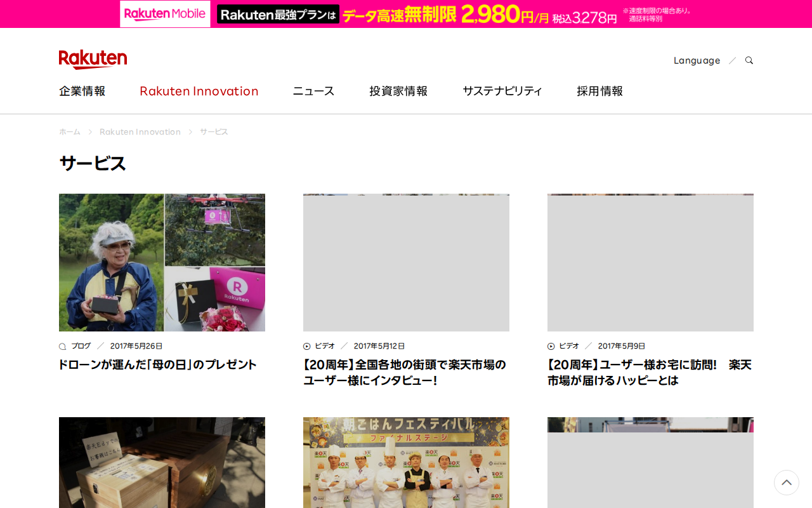
Task: Open the サステナビリティ menu item
Action: coord(502,90)
